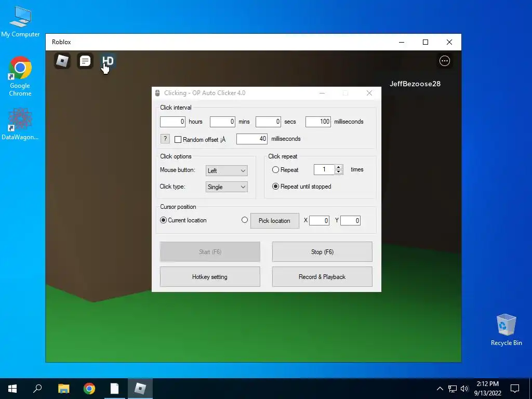The height and width of the screenshot is (399, 532).
Task: Select the Repeat times radio button
Action: tap(275, 170)
